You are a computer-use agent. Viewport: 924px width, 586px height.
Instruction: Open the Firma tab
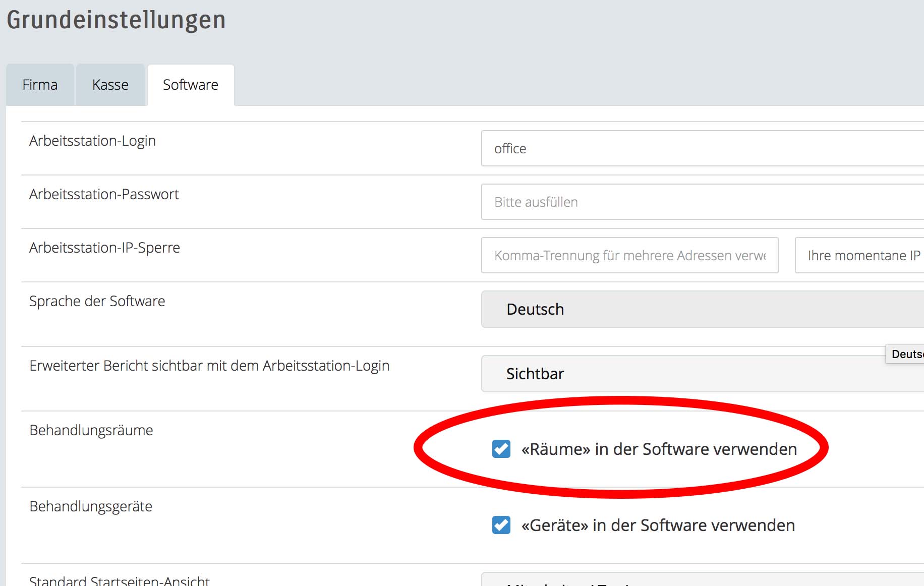[x=40, y=85]
